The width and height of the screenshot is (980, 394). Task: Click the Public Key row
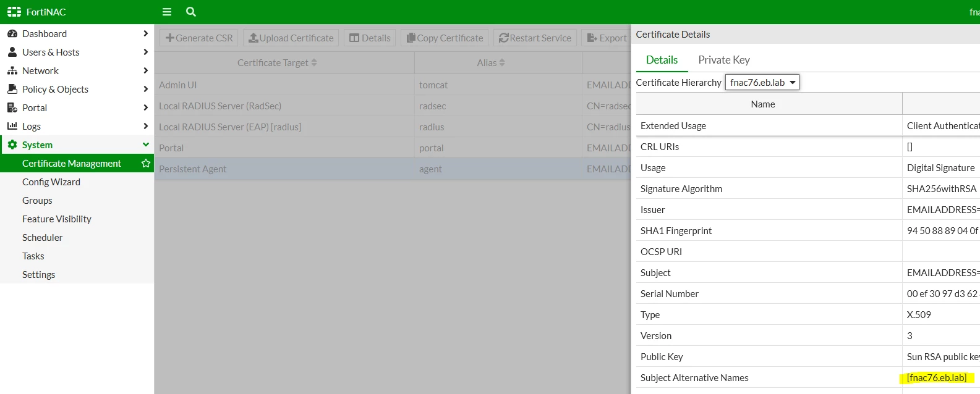[808, 356]
